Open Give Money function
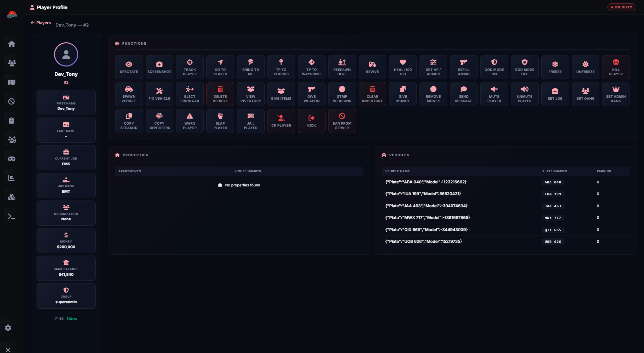 point(403,94)
